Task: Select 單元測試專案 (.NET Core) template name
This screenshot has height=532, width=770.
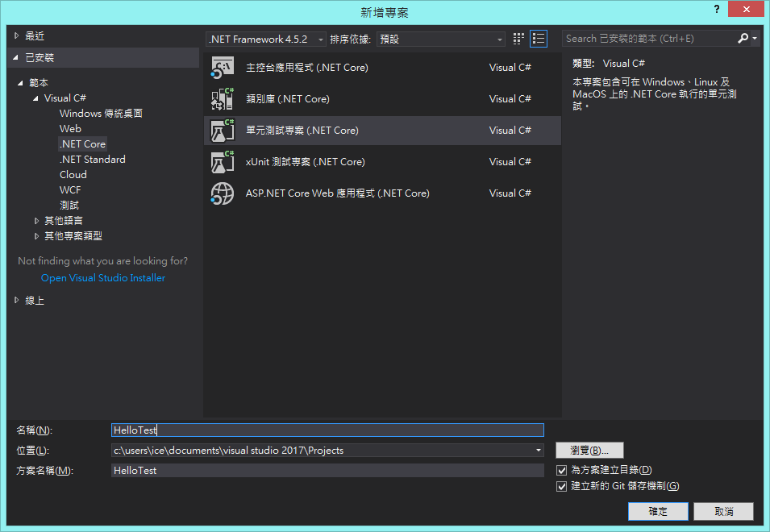Action: coord(302,131)
